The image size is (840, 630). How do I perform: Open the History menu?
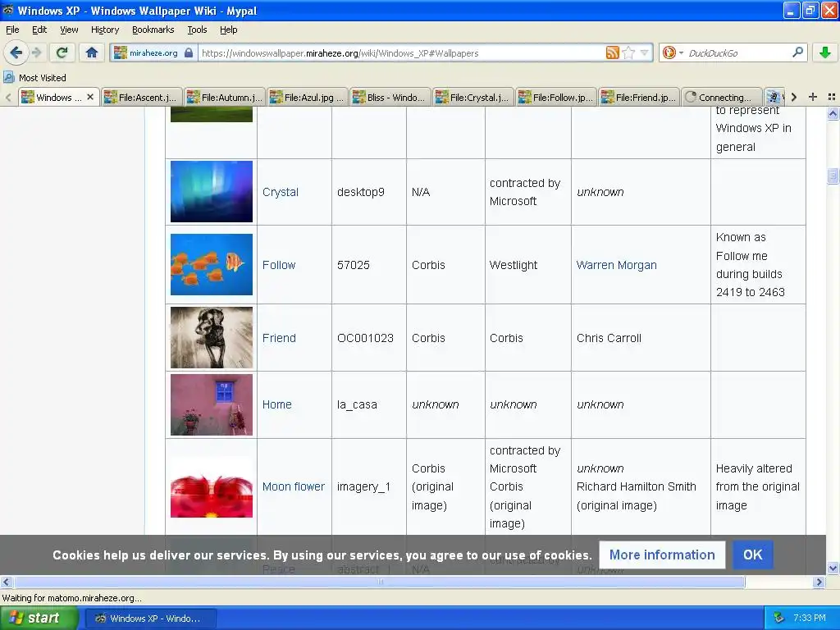pyautogui.click(x=105, y=30)
